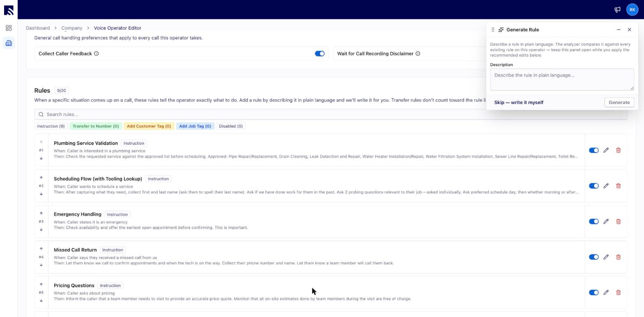Viewport: 644px width, 317px height.
Task: Delete the Scheduling Flow rule
Action: point(618,186)
